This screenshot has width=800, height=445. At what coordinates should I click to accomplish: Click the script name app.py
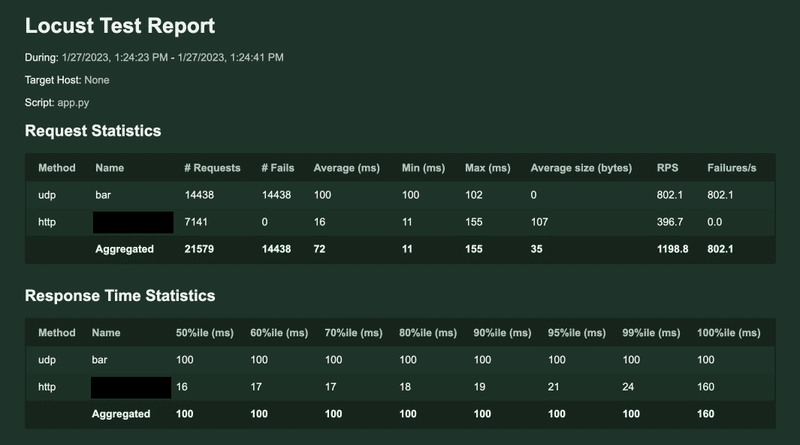point(73,103)
